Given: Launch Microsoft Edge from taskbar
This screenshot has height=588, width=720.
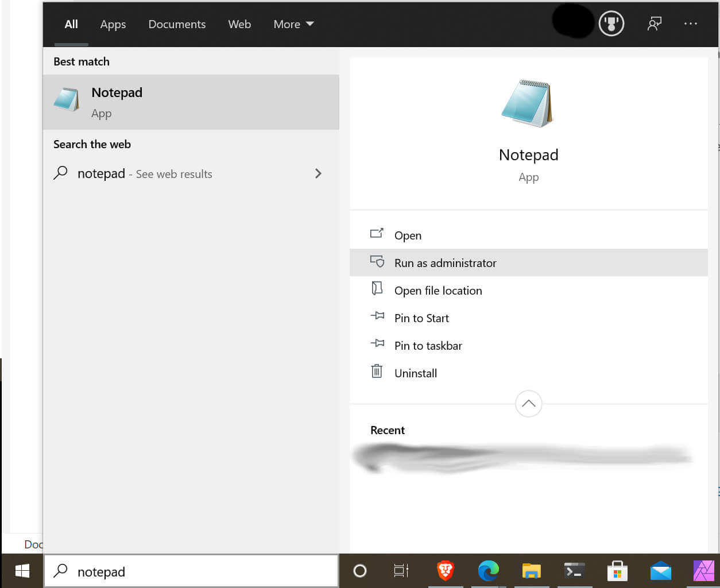Looking at the screenshot, I should (489, 571).
